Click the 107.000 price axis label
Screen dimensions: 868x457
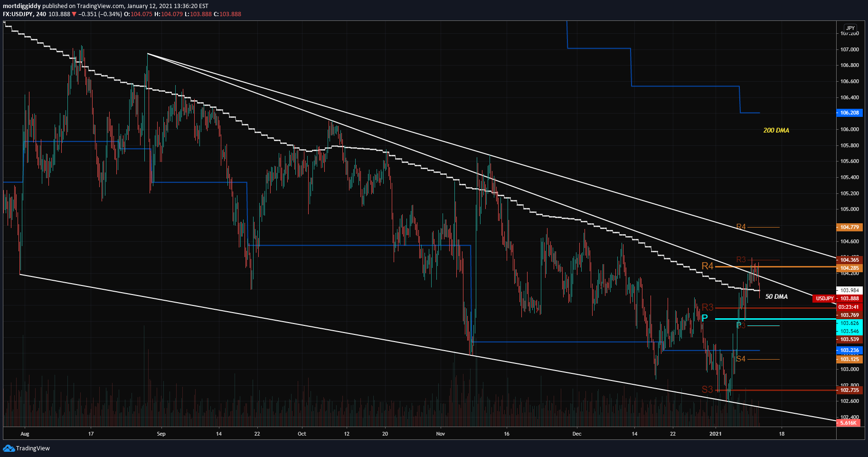click(x=849, y=49)
